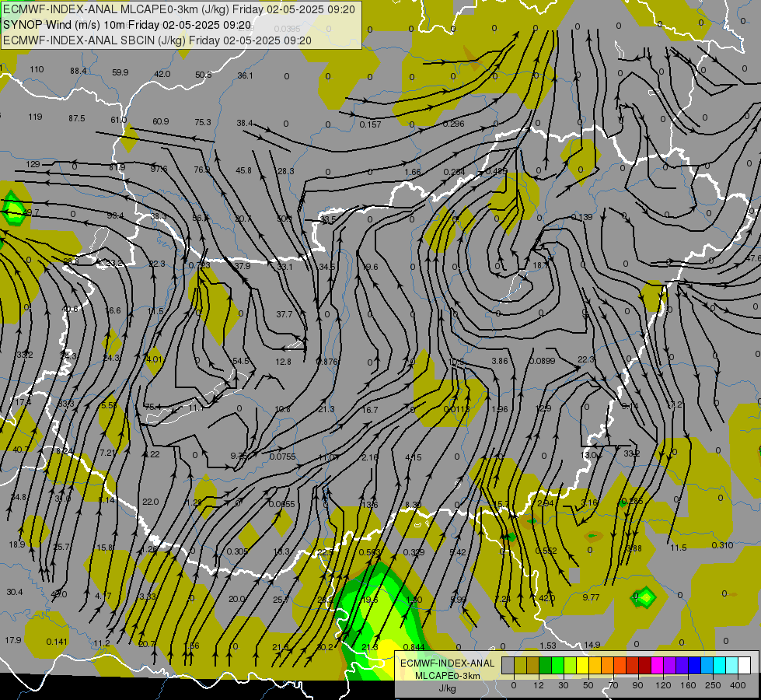Click the SBCIN value 87.5

77,118
